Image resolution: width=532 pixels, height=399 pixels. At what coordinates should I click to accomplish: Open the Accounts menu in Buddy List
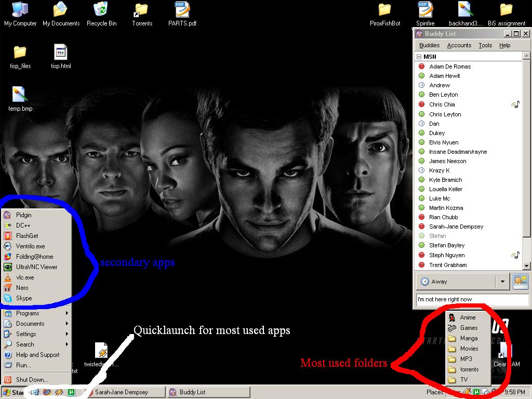tap(459, 46)
